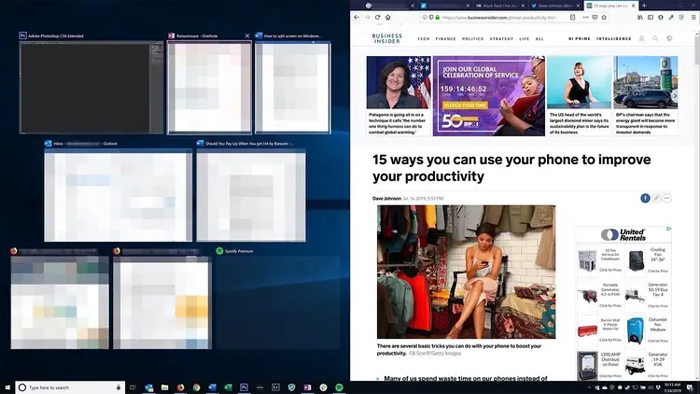Expand the article's more share options
700x394 pixels.
pyautogui.click(x=667, y=198)
